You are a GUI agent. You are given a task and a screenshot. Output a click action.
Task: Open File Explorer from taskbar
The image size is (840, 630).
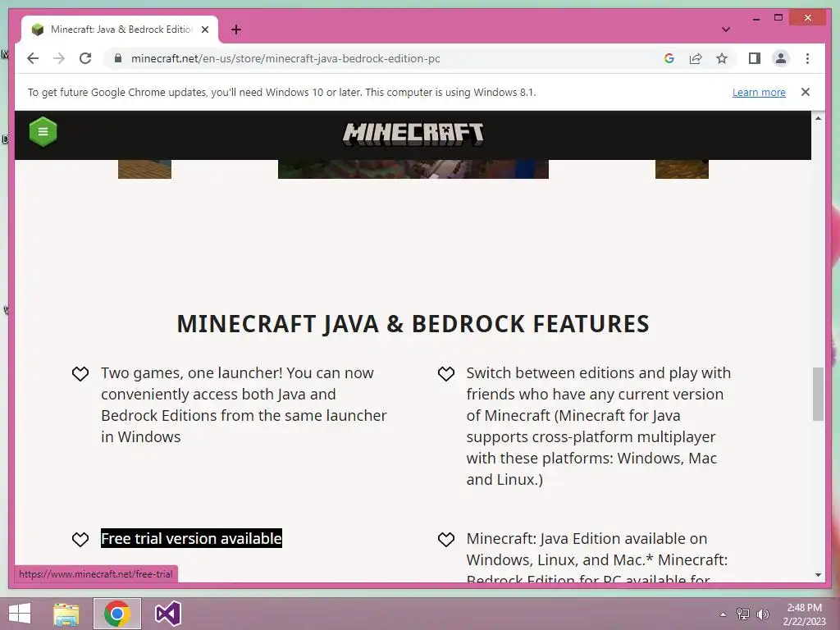(x=66, y=614)
